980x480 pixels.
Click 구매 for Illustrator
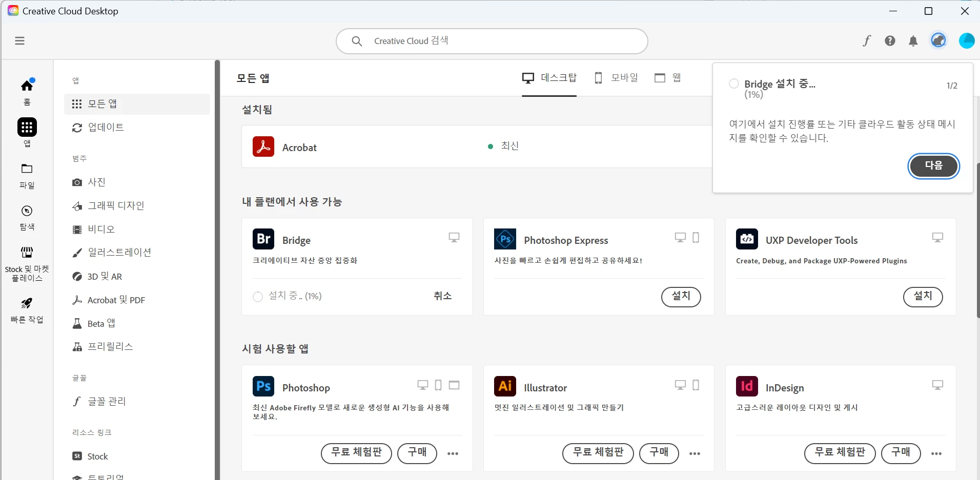click(x=659, y=453)
